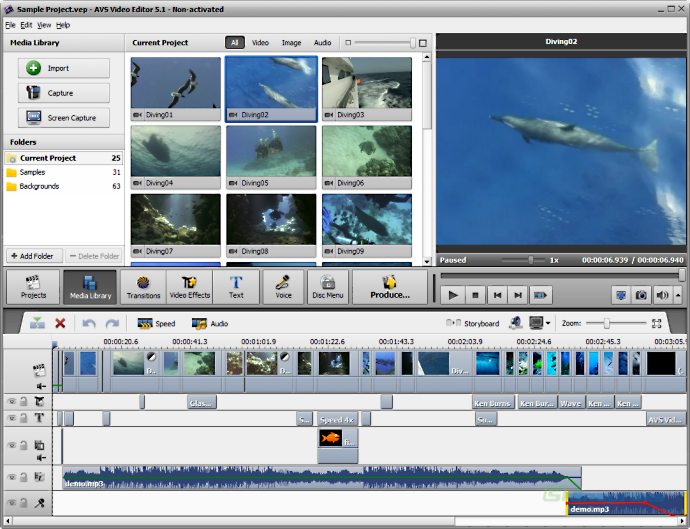Toggle lock on the text track
Image resolution: width=690 pixels, height=529 pixels.
(24, 418)
